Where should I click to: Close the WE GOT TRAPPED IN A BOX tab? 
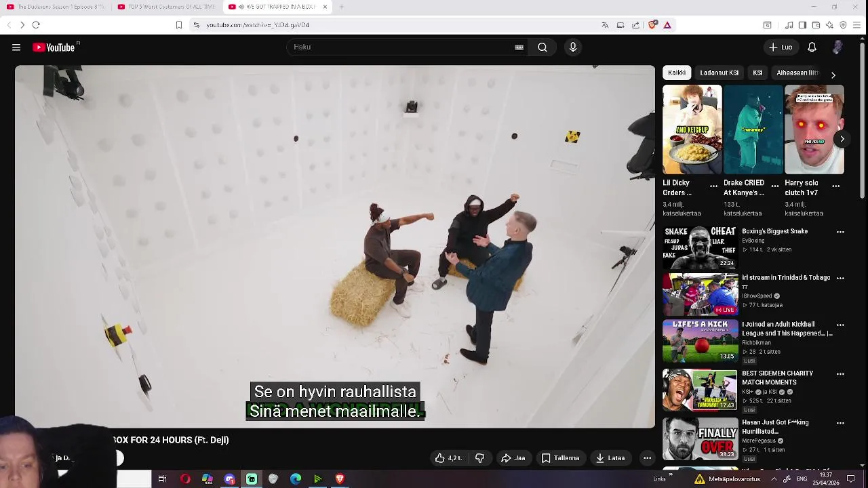click(x=325, y=7)
